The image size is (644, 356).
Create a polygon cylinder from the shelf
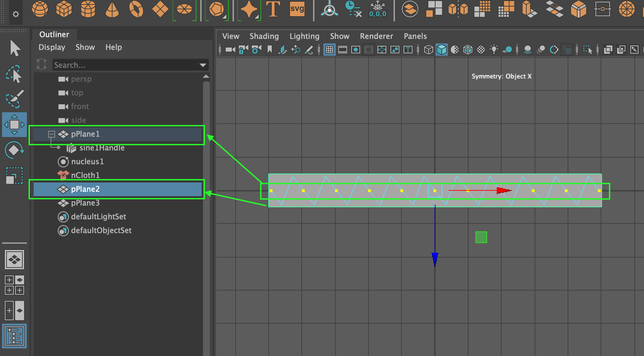tap(88, 9)
